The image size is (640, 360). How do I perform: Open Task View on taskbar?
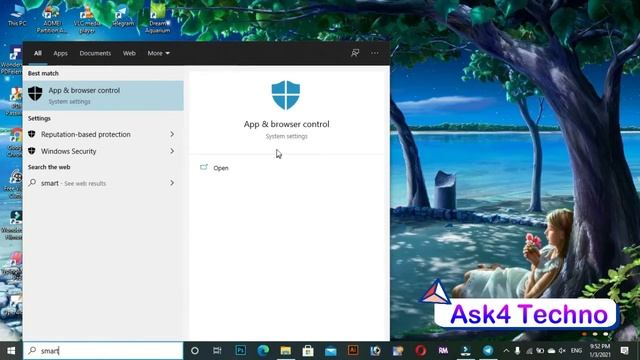point(217,351)
